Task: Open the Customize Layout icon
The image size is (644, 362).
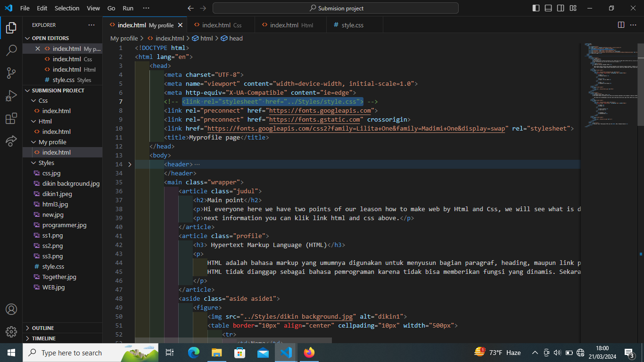Action: click(573, 8)
